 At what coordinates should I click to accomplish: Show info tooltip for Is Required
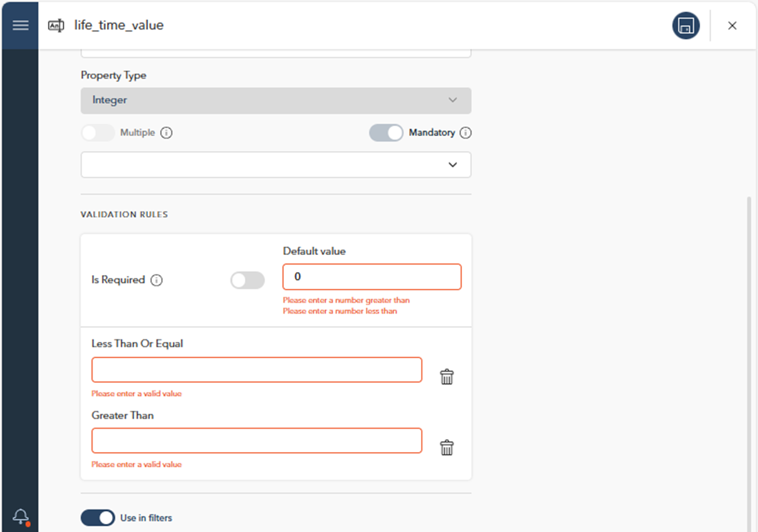click(x=156, y=280)
